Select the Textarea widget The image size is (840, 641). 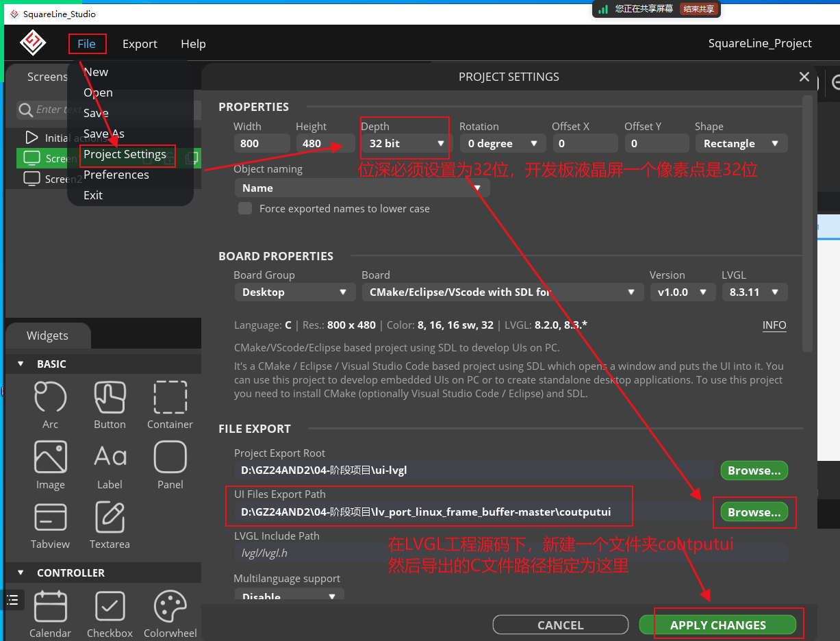point(110,525)
